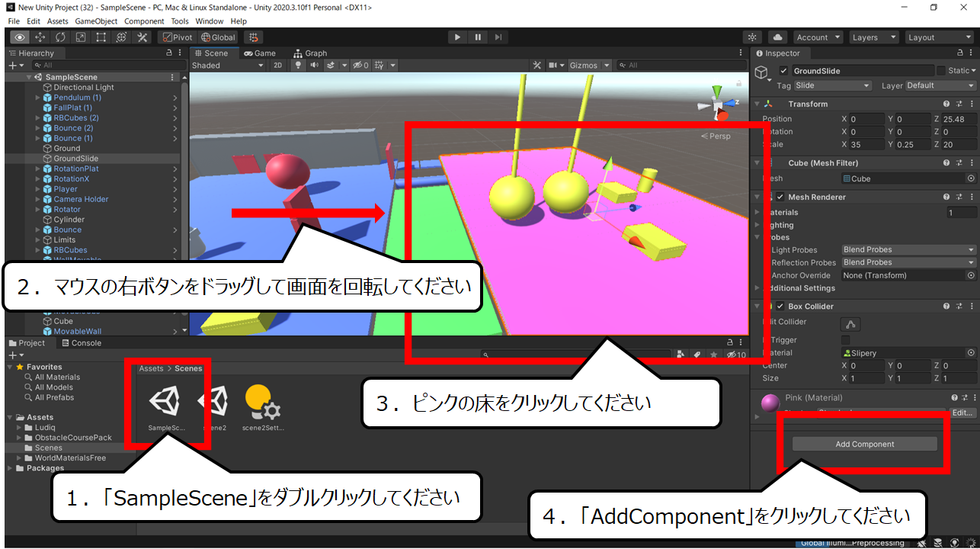This screenshot has width=980, height=549.
Task: Switch to the Console tab
Action: (x=81, y=343)
